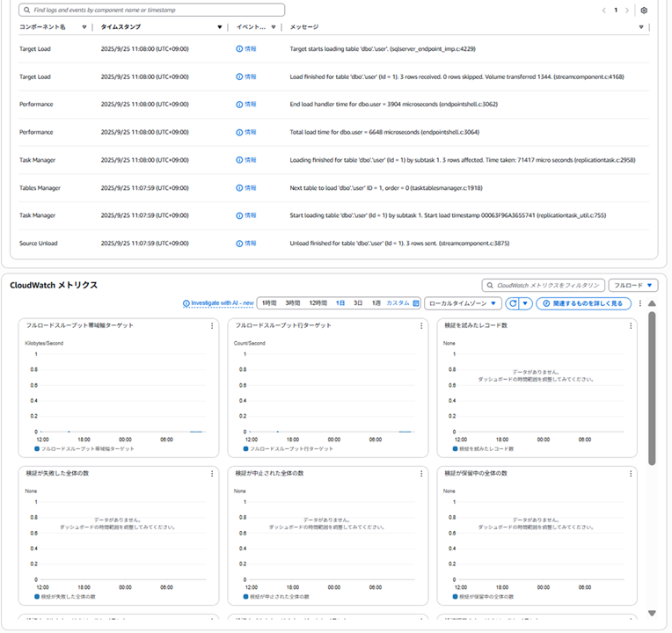
Task: Click info icon on Source Unload row
Action: pyautogui.click(x=239, y=244)
